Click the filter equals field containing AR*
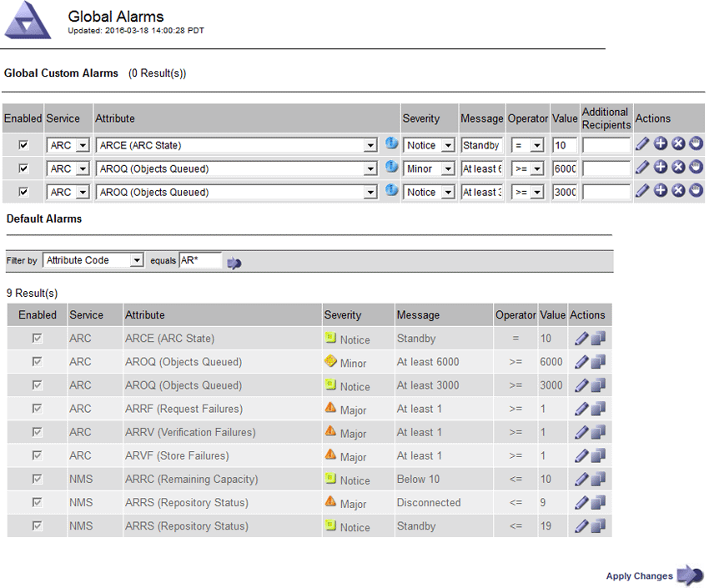Image resolution: width=709 pixels, height=588 pixels. click(x=200, y=260)
